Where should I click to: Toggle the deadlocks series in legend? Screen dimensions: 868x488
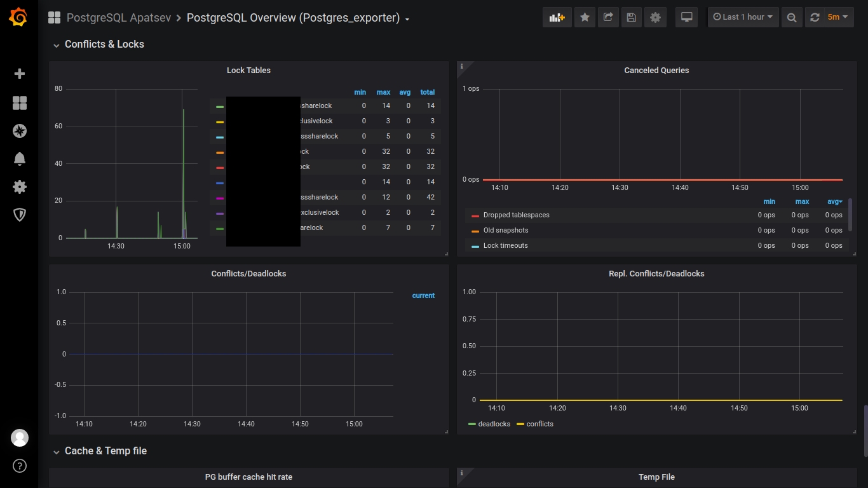494,424
